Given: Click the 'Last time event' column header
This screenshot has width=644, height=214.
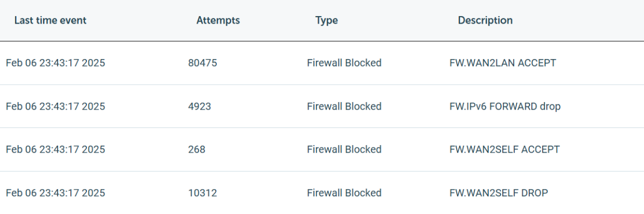Looking at the screenshot, I should coord(50,20).
